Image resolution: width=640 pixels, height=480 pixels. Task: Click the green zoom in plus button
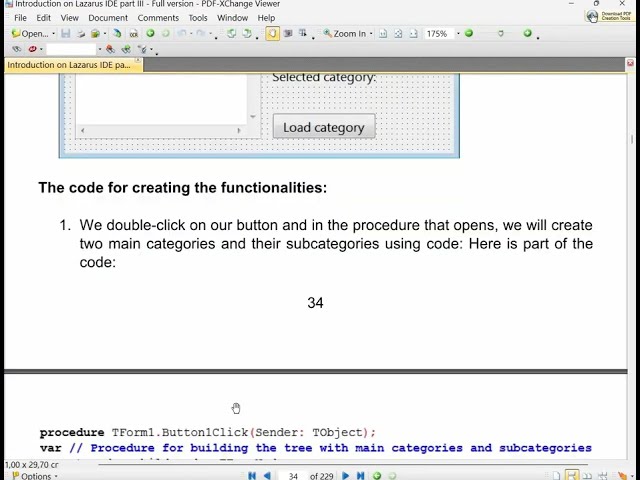[x=527, y=33]
